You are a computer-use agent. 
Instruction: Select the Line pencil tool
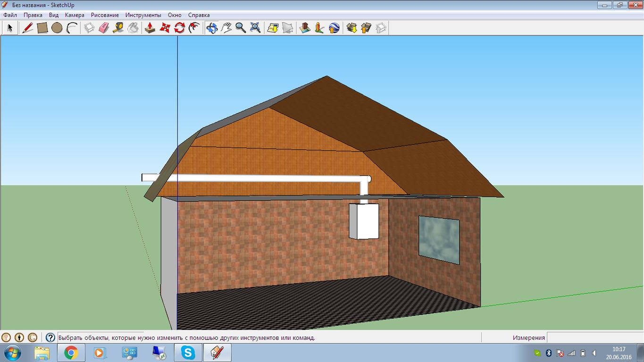[x=28, y=28]
